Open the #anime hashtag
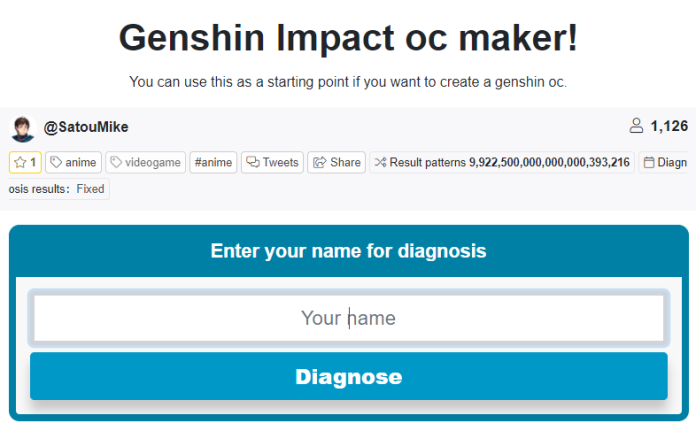696x431 pixels. 215,162
